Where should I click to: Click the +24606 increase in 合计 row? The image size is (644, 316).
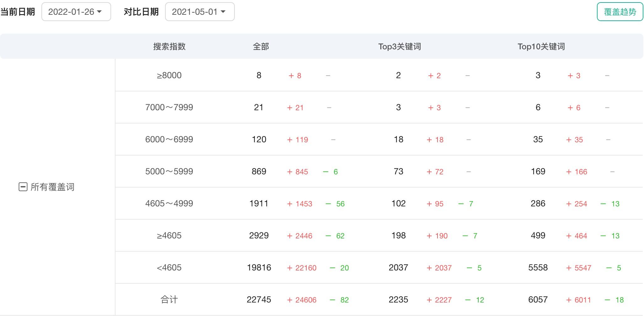302,300
